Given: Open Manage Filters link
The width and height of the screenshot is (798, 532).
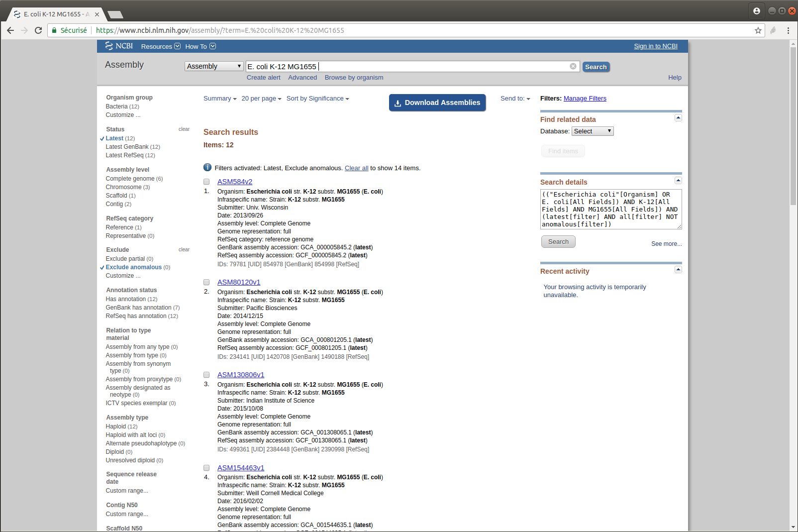Looking at the screenshot, I should [x=585, y=99].
